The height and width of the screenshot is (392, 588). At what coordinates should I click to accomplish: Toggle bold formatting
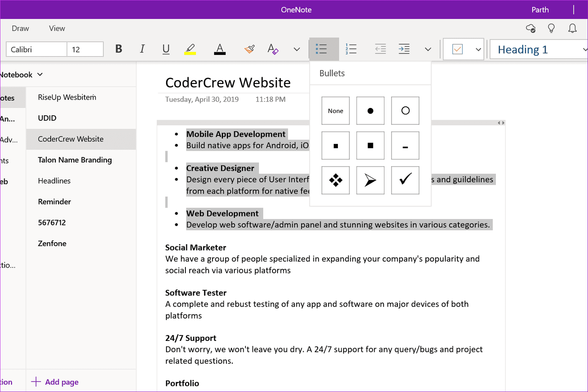point(119,49)
